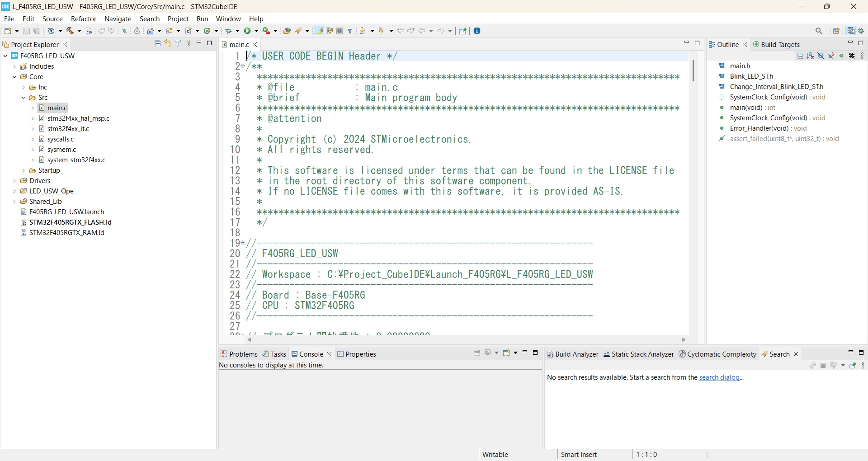The height and width of the screenshot is (461, 868).
Task: Switch to the Build Targets tab
Action: click(x=776, y=44)
